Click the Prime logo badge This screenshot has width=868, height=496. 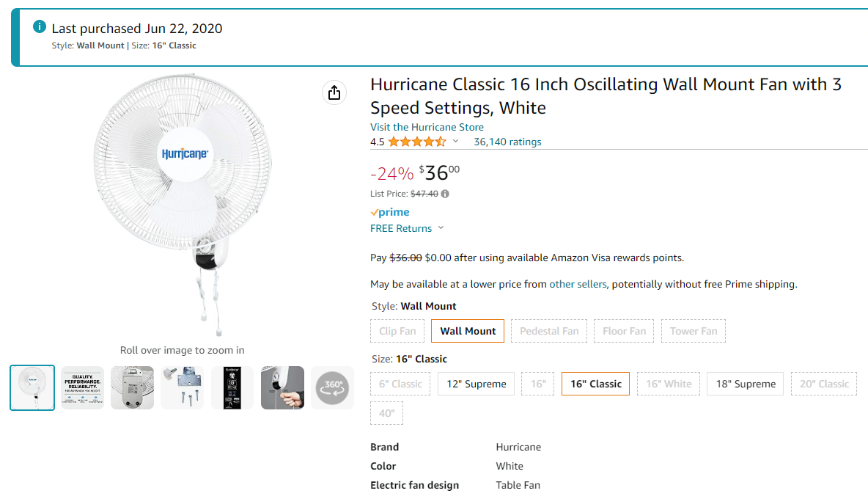[390, 212]
